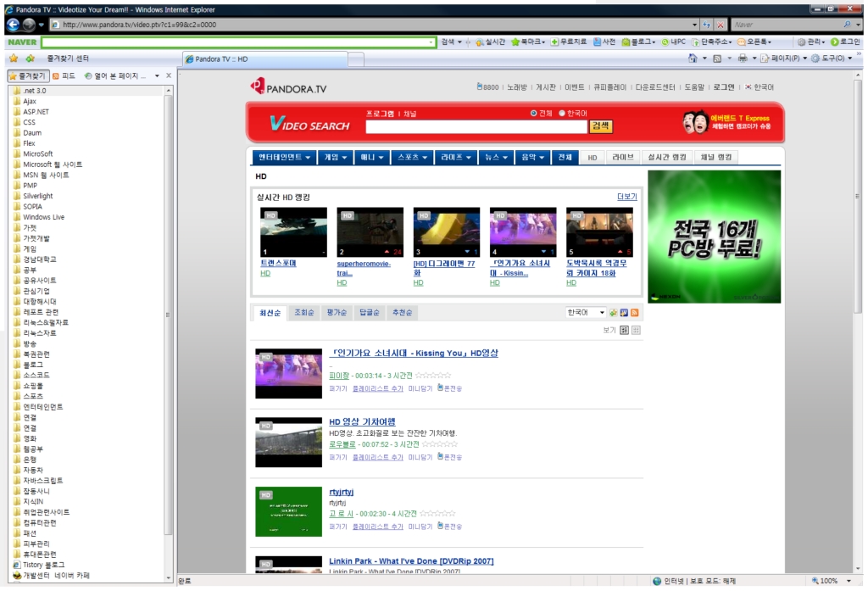
Task: Open the 음악 category dropdown
Action: pyautogui.click(x=532, y=158)
